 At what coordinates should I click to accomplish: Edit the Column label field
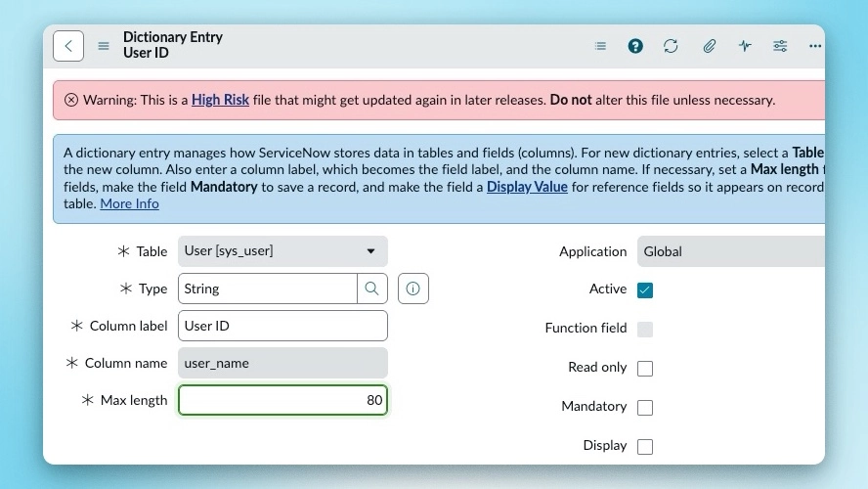coord(282,326)
